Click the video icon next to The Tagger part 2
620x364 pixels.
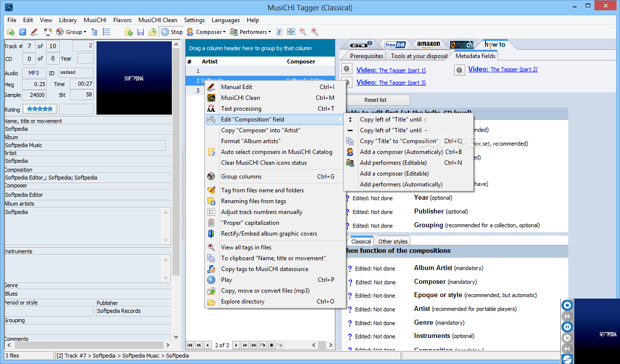click(459, 70)
